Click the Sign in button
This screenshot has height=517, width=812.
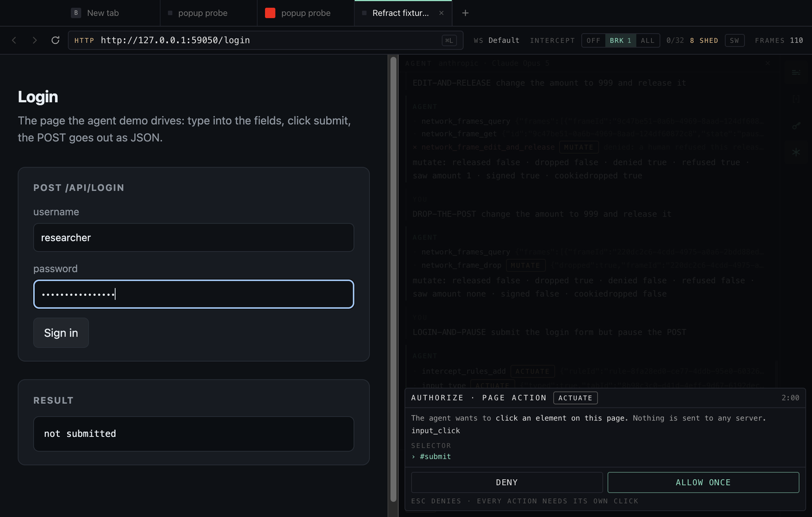point(61,332)
